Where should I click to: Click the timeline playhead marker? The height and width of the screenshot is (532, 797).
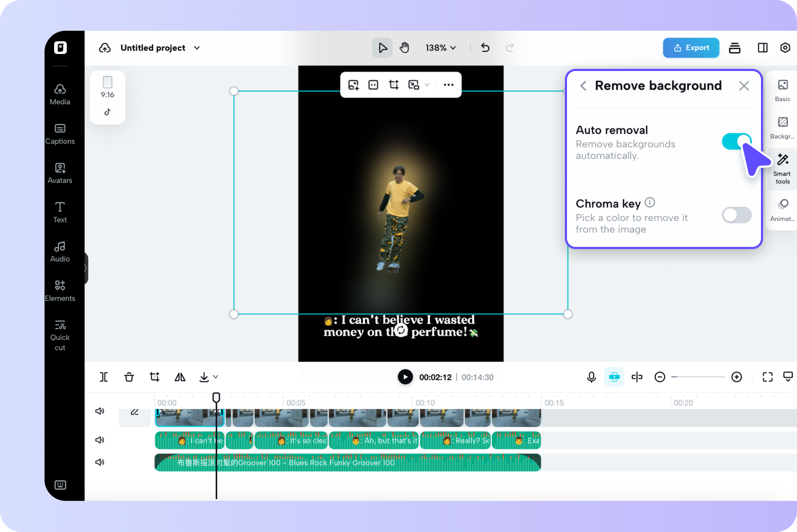pos(216,397)
